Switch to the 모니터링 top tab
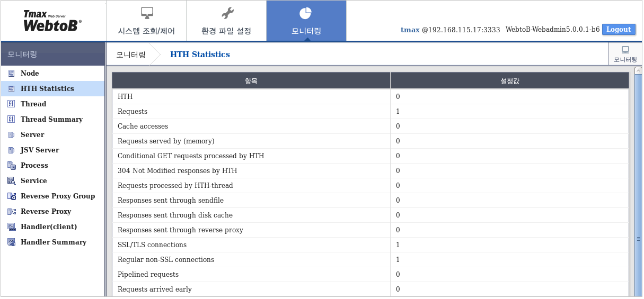Viewport: 644px width, 299px height. (306, 21)
